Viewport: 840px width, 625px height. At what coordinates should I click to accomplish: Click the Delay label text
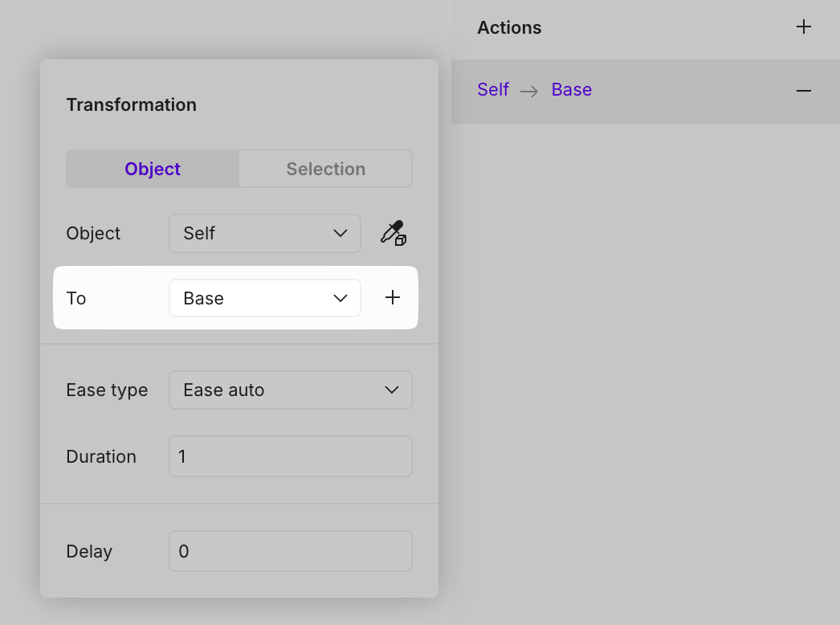89,551
